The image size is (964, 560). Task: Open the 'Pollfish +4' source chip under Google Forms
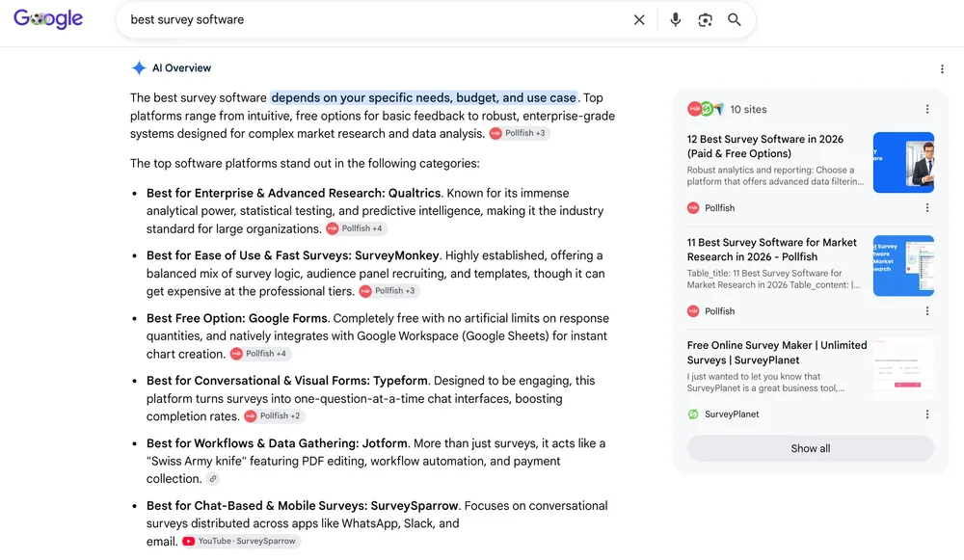coord(259,354)
